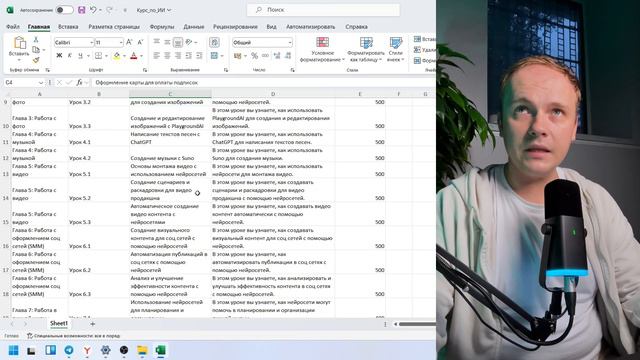Click the text orientation icon
640x360 pixels.
[x=189, y=42]
